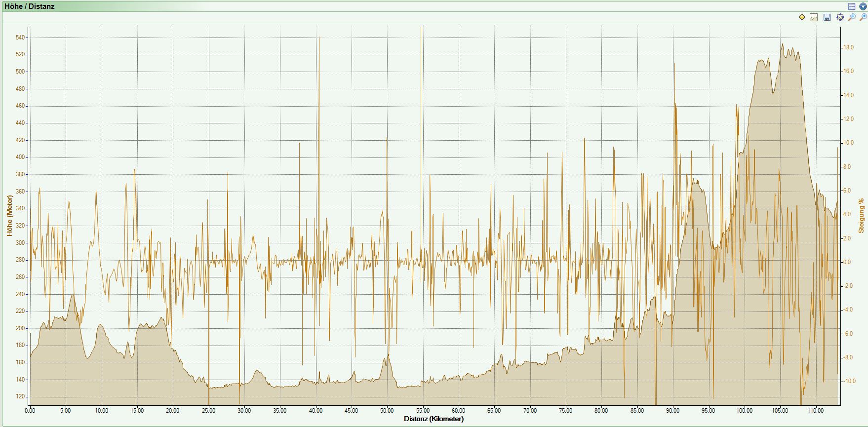The height and width of the screenshot is (427, 868).
Task: Zoom out with the minus magnifier
Action: point(852,17)
